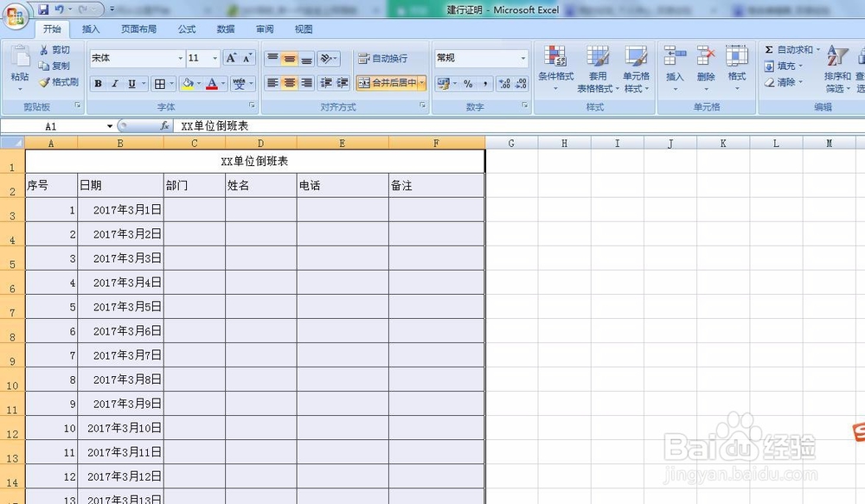Open the fill color dropdown arrow

198,83
